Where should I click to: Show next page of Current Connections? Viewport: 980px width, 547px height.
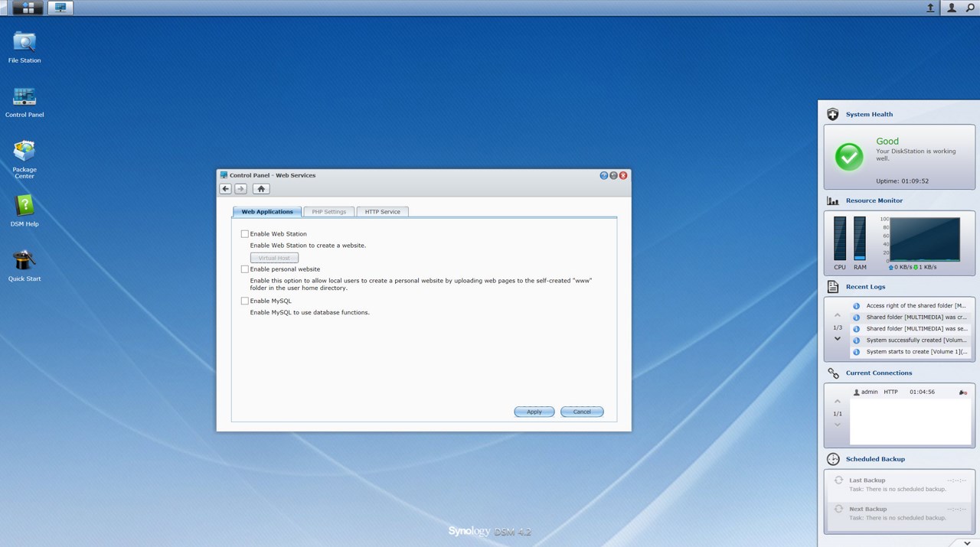click(838, 425)
